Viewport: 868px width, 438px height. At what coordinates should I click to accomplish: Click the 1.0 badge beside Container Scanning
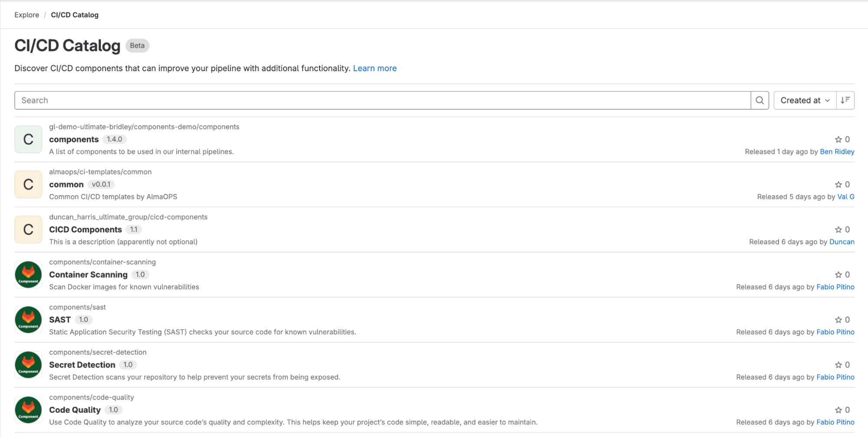tap(140, 275)
